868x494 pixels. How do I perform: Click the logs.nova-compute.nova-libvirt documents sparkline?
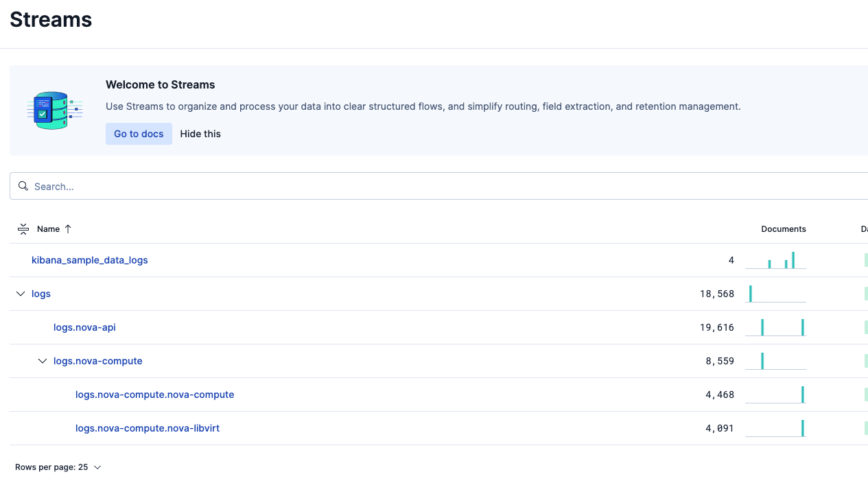(775, 428)
